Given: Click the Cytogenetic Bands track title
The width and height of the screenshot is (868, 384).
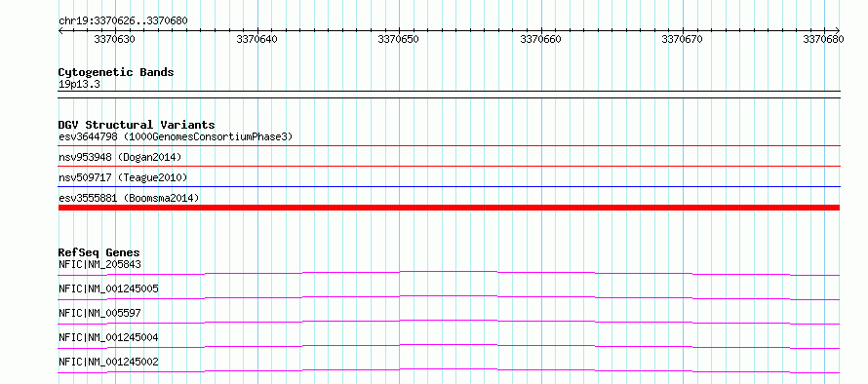Looking at the screenshot, I should (x=116, y=72).
